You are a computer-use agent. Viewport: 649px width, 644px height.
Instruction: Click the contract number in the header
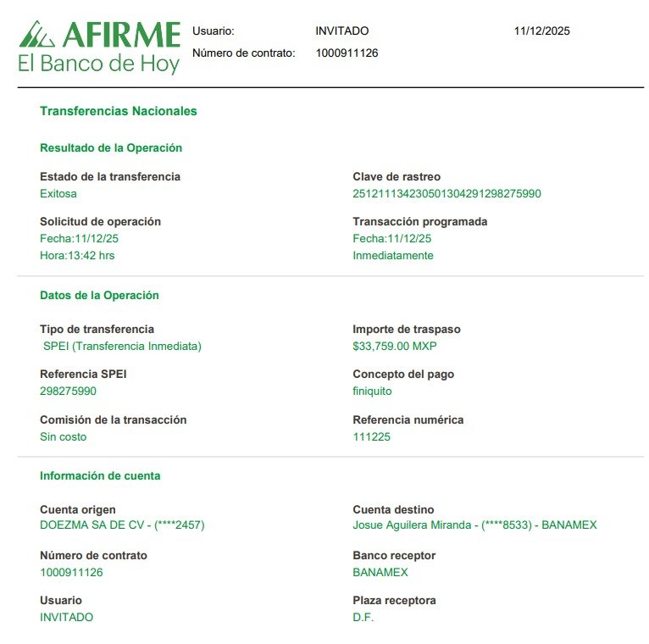(x=347, y=53)
